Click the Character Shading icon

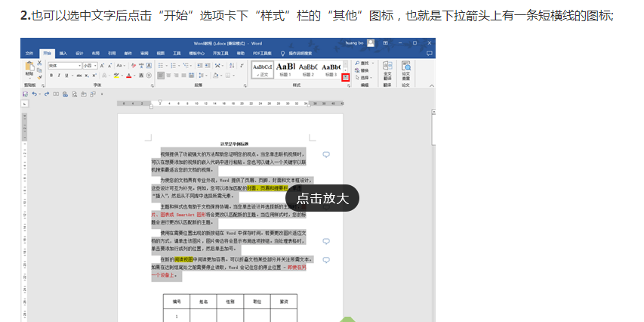point(141,76)
